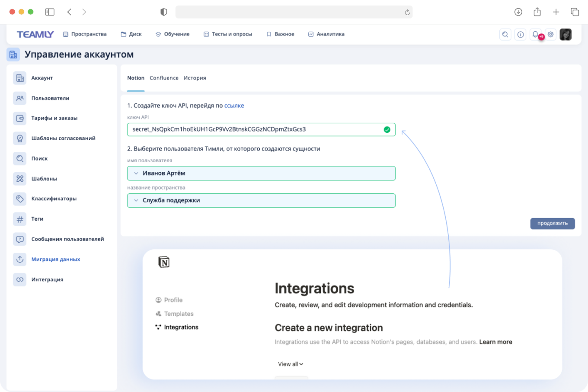Follow the ссылке link for API key
Image resolution: width=588 pixels, height=392 pixels.
click(x=234, y=106)
